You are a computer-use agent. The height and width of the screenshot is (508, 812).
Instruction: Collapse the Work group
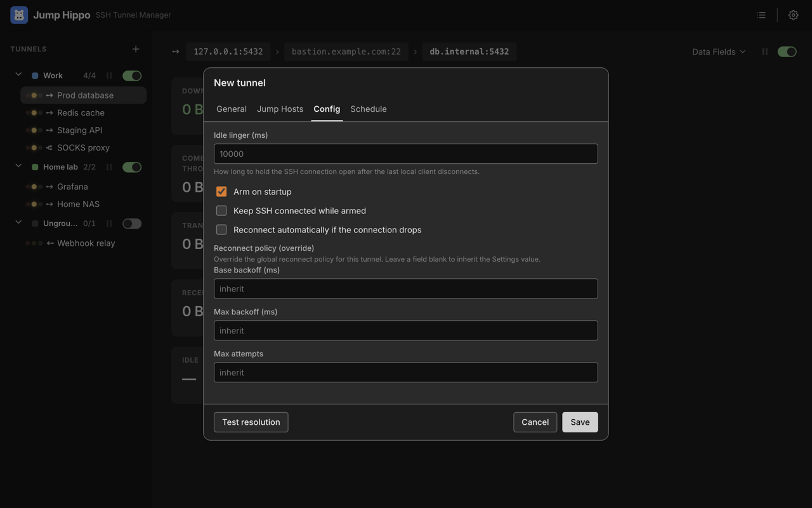point(18,75)
